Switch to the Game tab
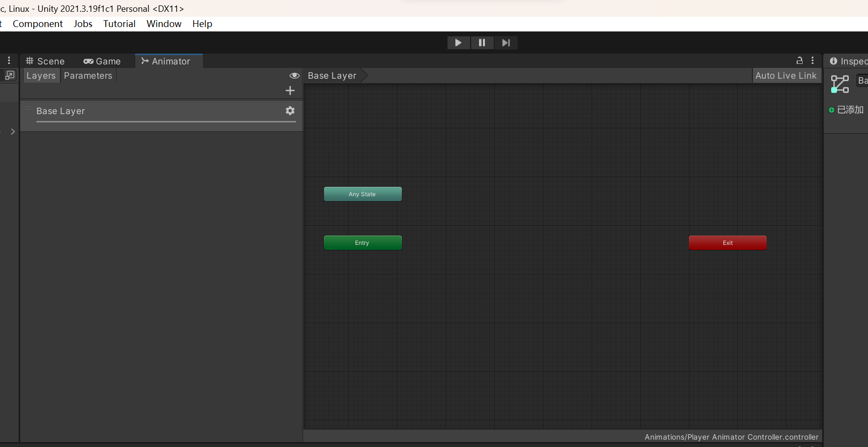This screenshot has height=447, width=868. click(x=102, y=61)
